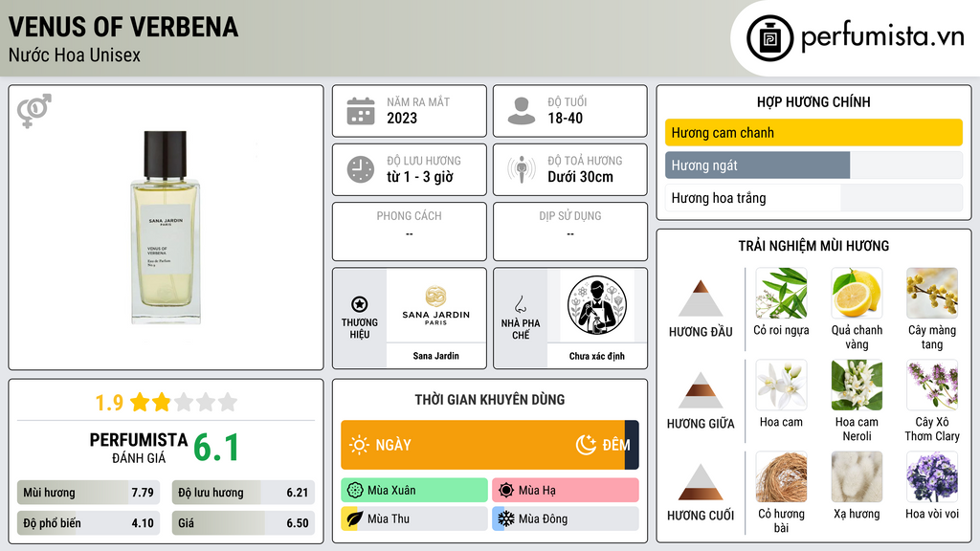This screenshot has height=551, width=980.
Task: Select the Cây Xô Thơm Clary image
Action: click(x=932, y=386)
